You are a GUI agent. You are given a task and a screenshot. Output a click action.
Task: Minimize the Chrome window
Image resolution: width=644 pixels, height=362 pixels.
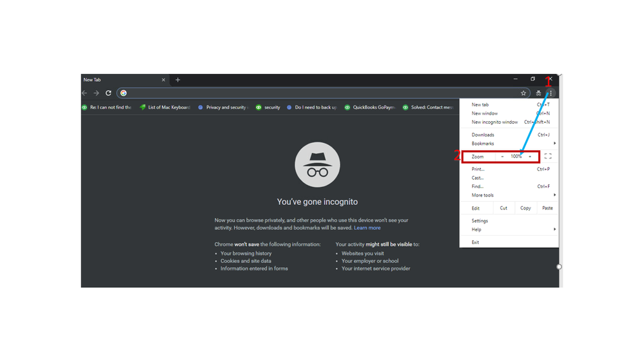516,79
